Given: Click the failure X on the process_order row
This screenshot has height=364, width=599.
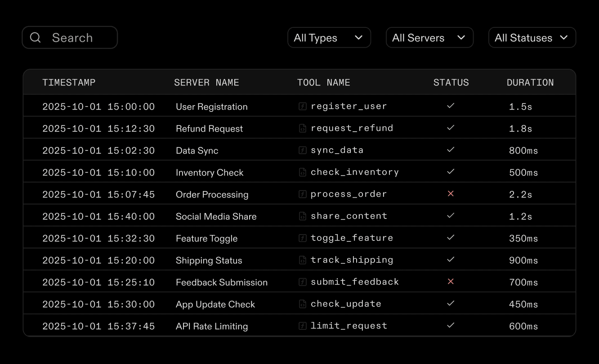Looking at the screenshot, I should coord(451,193).
